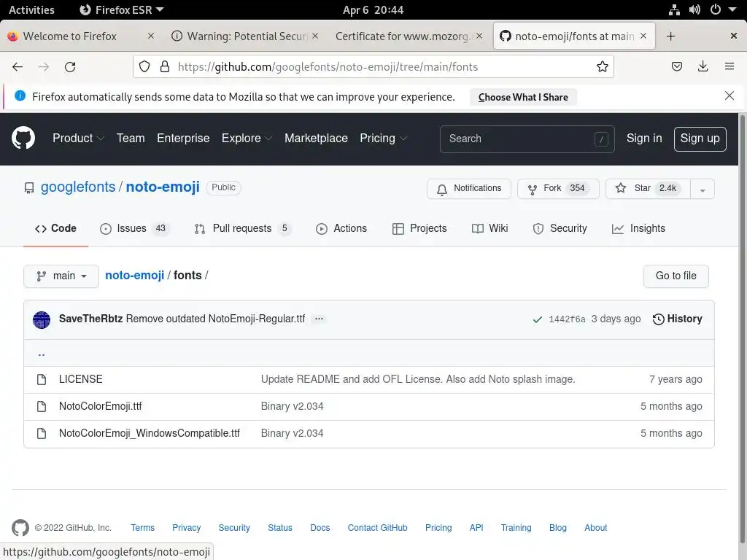View commit History

click(x=677, y=319)
